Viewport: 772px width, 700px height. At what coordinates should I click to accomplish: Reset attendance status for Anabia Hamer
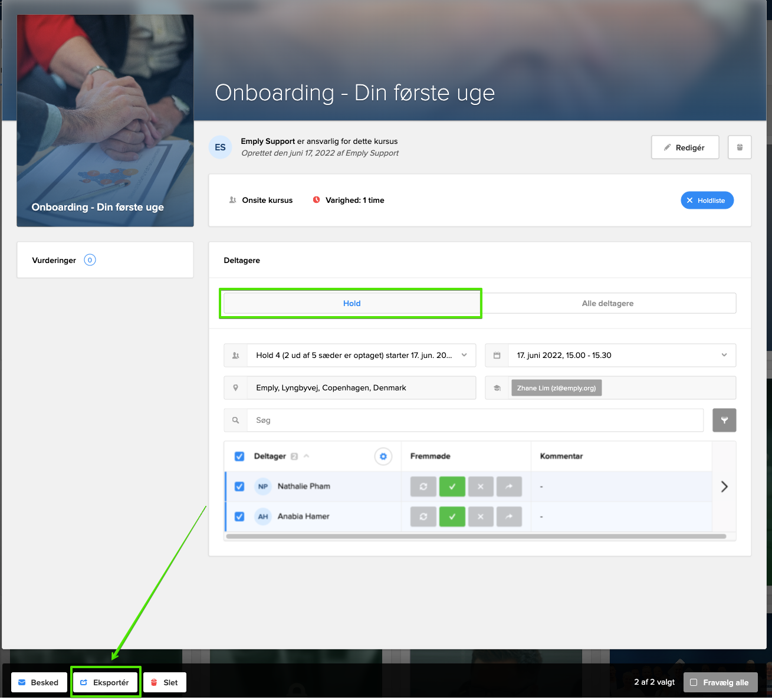pyautogui.click(x=423, y=517)
